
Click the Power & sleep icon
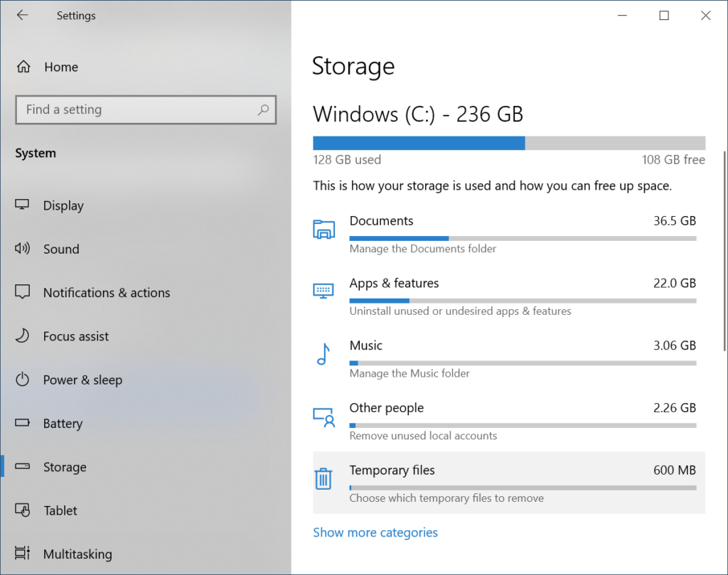pos(22,379)
